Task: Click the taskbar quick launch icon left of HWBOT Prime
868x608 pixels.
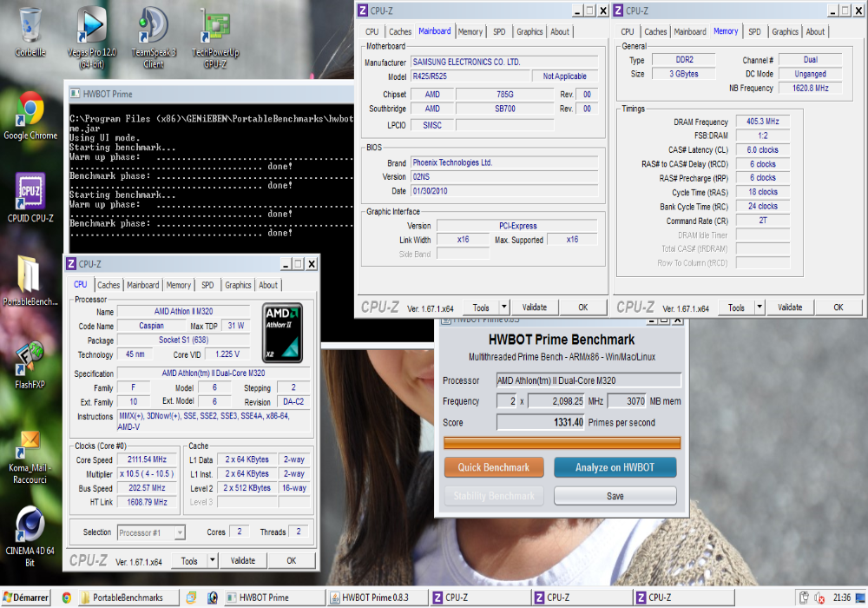Action: pos(212,598)
